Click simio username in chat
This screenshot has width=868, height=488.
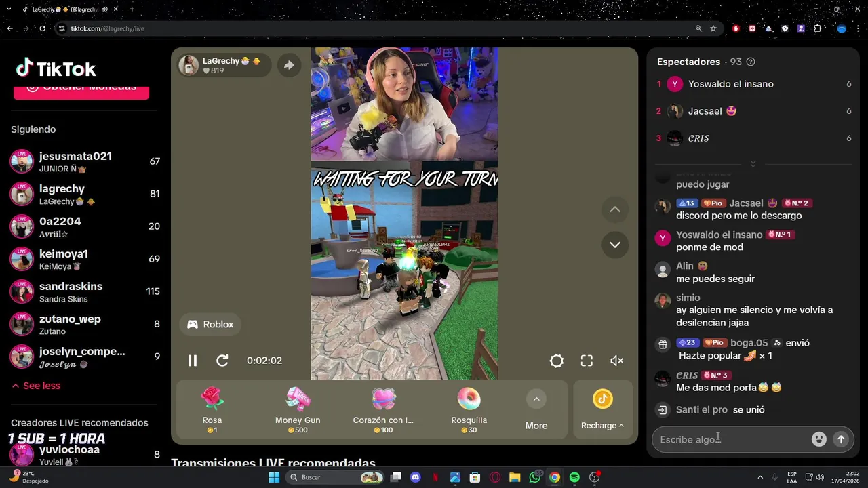(x=688, y=298)
